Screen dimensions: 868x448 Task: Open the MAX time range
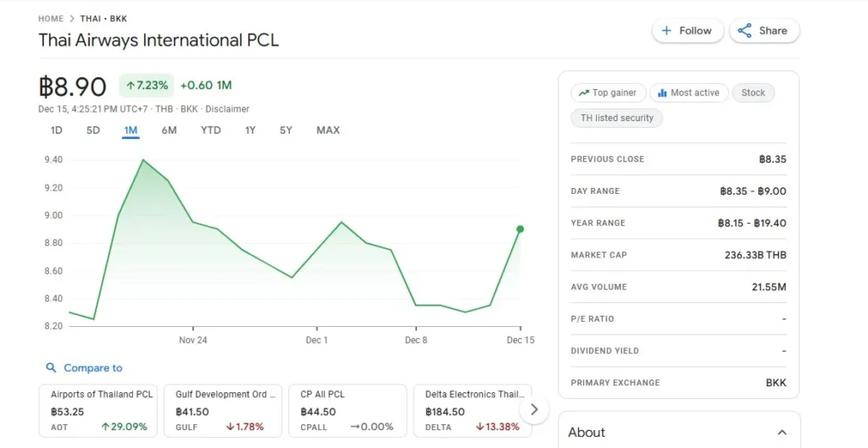click(328, 130)
